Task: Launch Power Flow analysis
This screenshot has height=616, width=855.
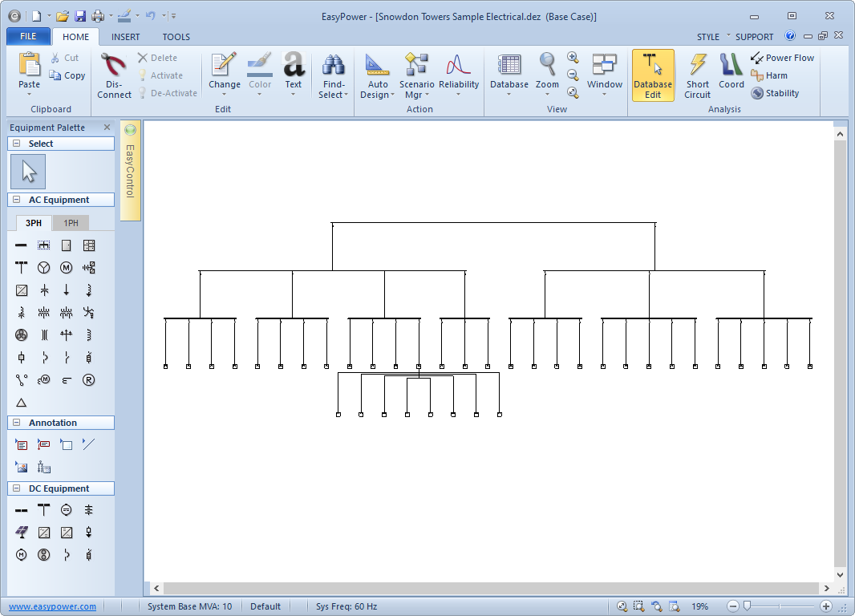Action: coord(782,58)
